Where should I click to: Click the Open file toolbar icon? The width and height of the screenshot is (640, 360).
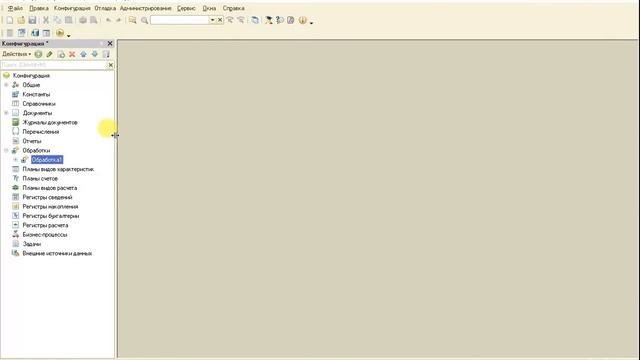click(x=21, y=20)
